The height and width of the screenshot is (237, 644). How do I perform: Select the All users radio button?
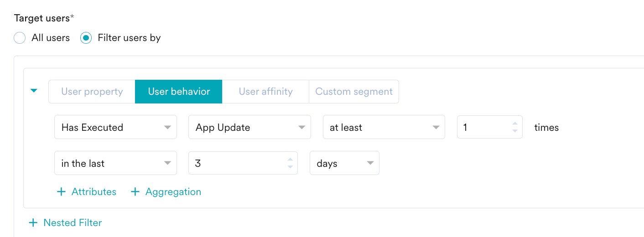20,38
